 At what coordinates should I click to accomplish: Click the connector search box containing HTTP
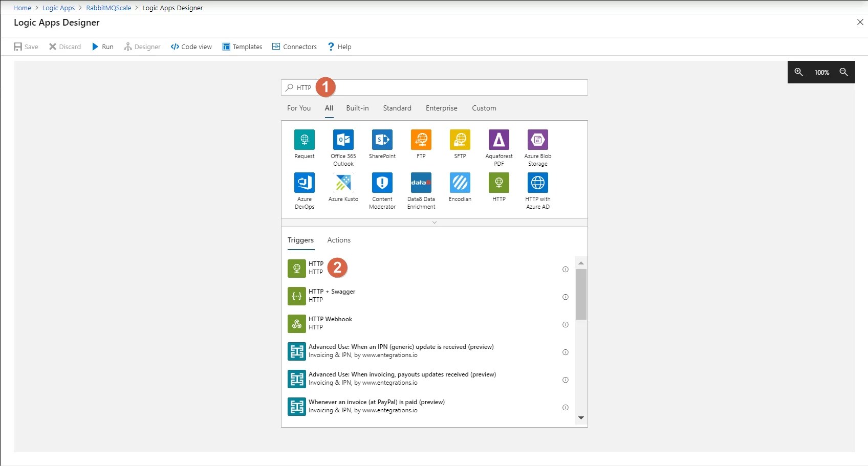point(434,87)
